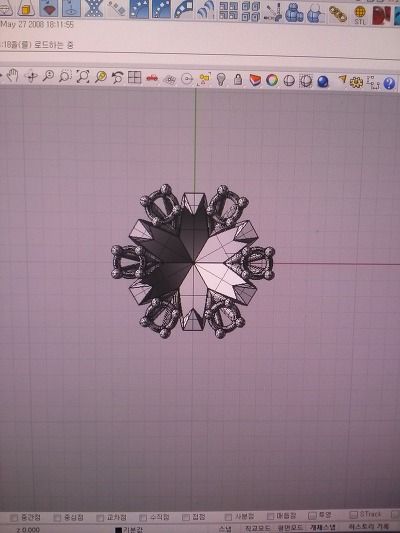The height and width of the screenshot is (533, 400).
Task: Click the red car view icon
Action: tap(152, 78)
